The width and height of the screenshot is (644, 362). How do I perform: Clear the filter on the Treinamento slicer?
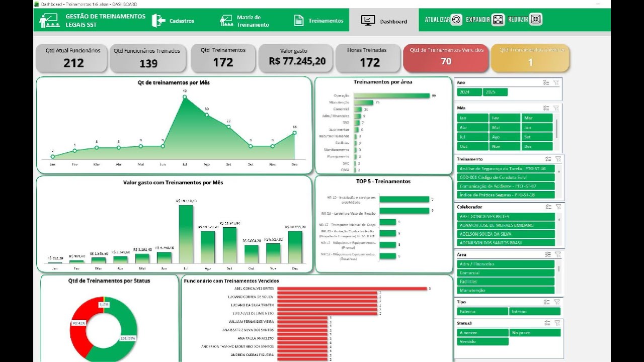[558, 159]
